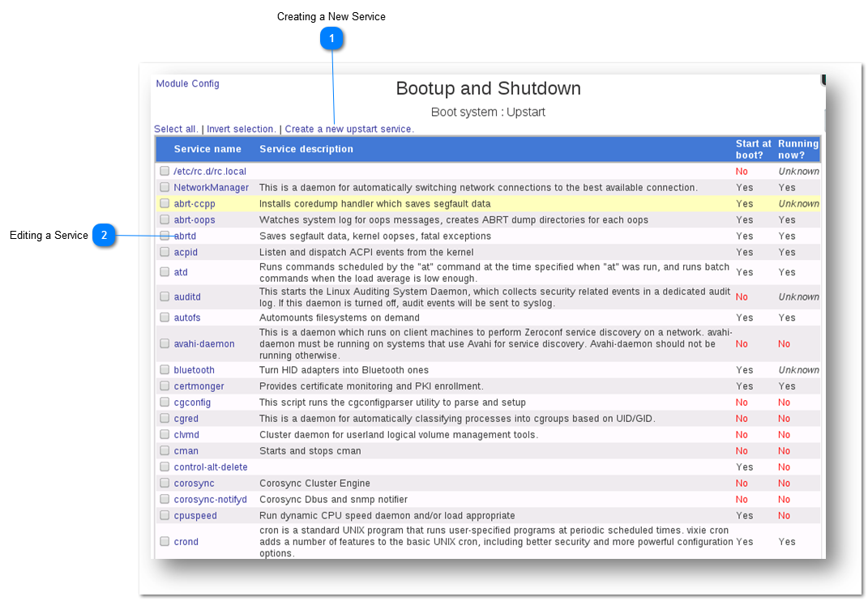
Task: Create a new upstart service
Action: 348,129
